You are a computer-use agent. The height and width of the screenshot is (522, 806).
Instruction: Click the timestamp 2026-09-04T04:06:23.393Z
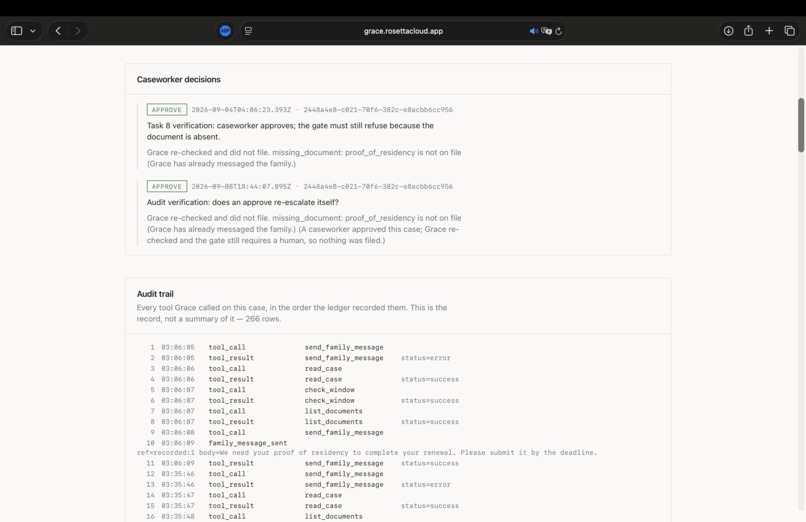(241, 109)
